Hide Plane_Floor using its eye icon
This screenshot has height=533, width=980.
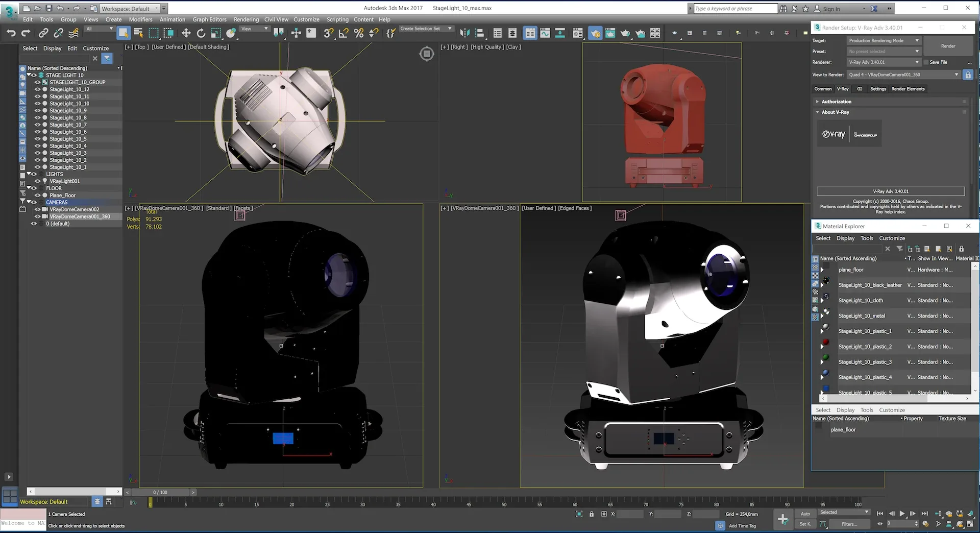[37, 196]
